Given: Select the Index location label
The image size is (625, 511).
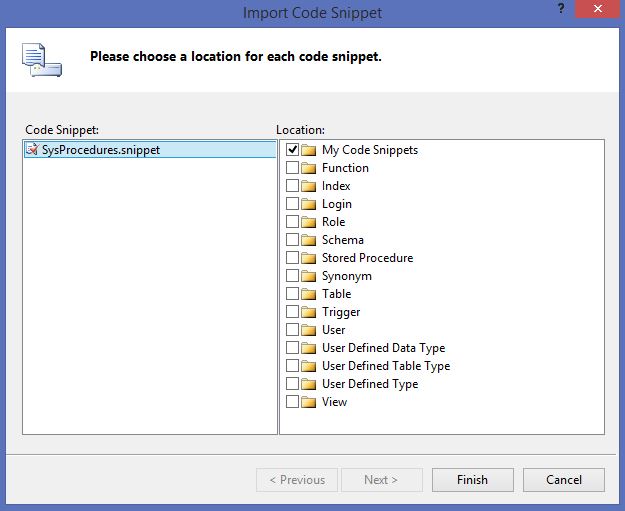Looking at the screenshot, I should (336, 186).
